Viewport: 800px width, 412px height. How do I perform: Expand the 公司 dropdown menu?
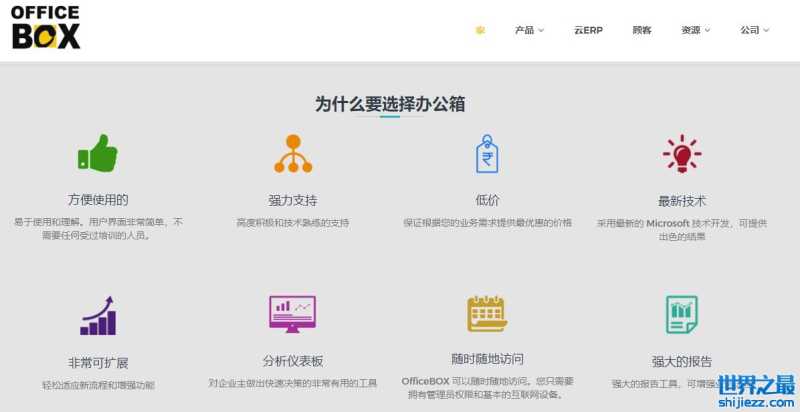[754, 30]
